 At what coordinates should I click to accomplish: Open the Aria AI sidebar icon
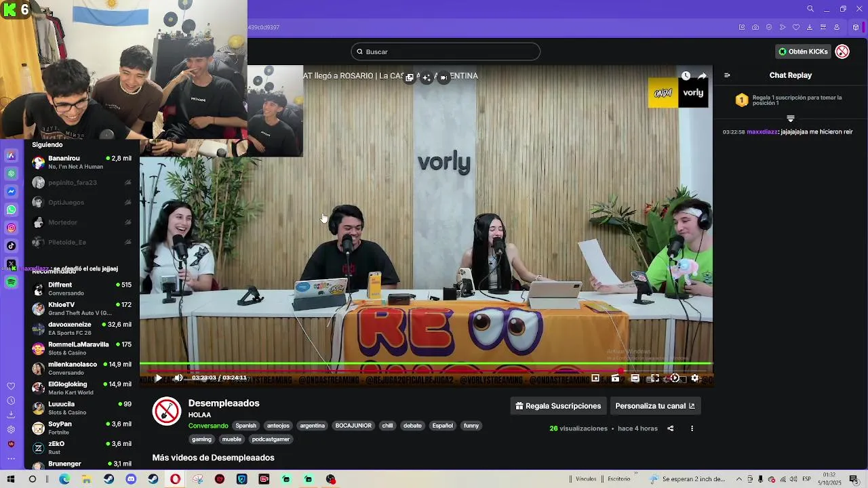coord(11,156)
